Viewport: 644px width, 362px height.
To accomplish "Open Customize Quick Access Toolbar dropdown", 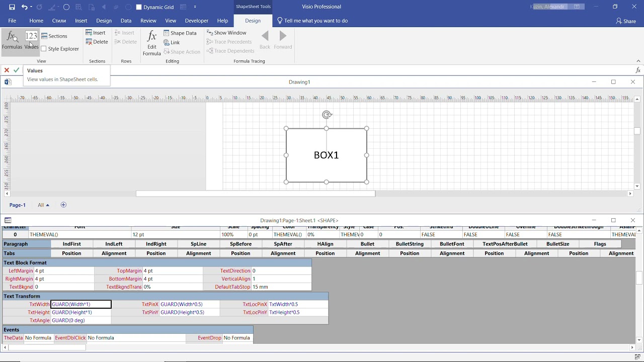I will (x=195, y=7).
